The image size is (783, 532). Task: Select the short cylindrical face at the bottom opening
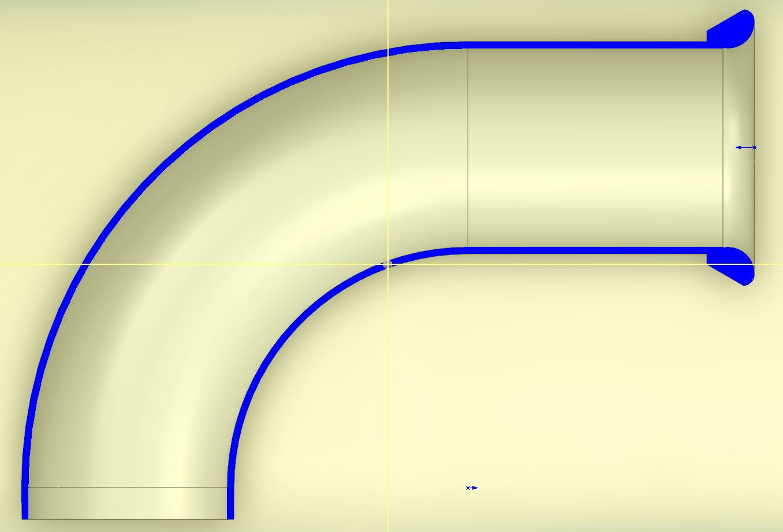coord(127,504)
